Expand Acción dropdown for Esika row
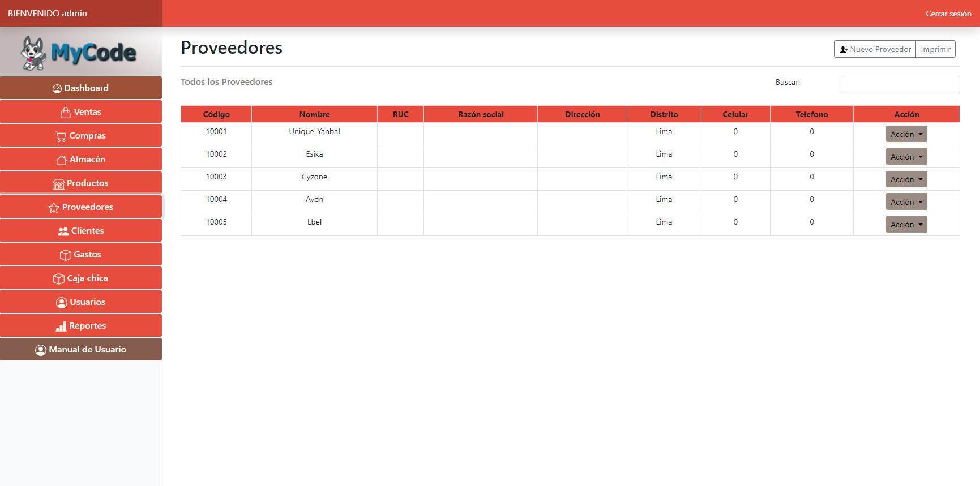Screen dimensions: 980x486 [906, 157]
